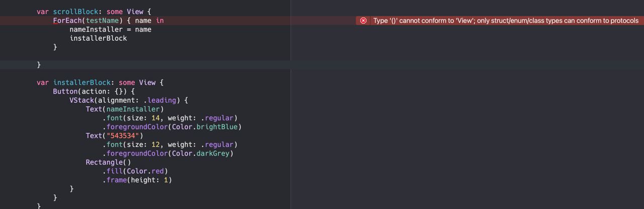
Task: Click the red error icon in the banner
Action: [363, 21]
